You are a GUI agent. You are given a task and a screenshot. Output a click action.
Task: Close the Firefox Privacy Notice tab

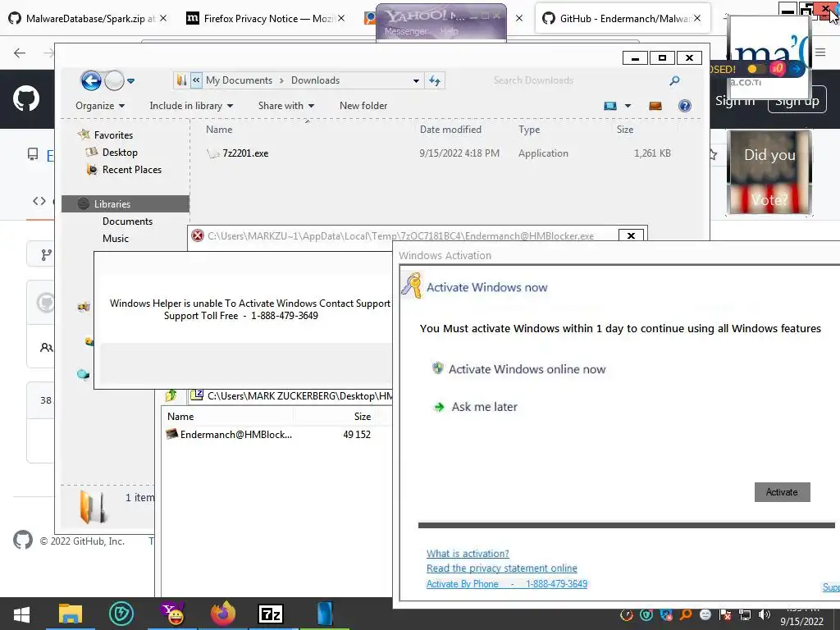341,18
